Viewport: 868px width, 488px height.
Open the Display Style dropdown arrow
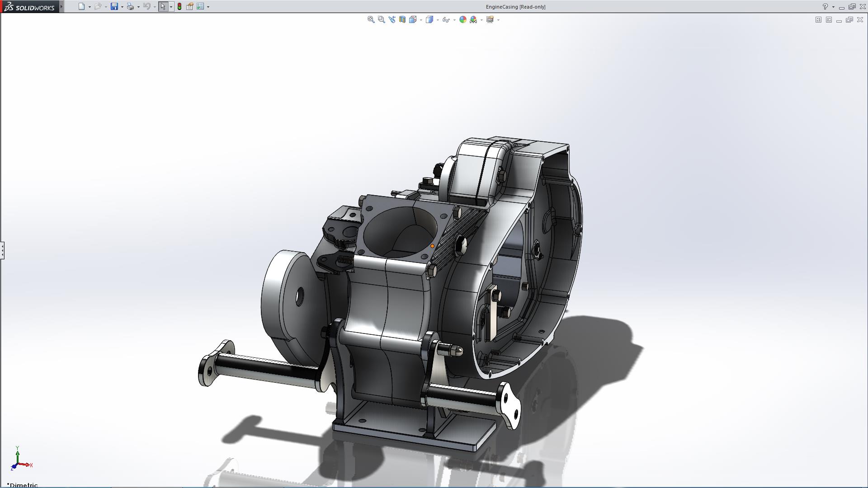tap(438, 20)
